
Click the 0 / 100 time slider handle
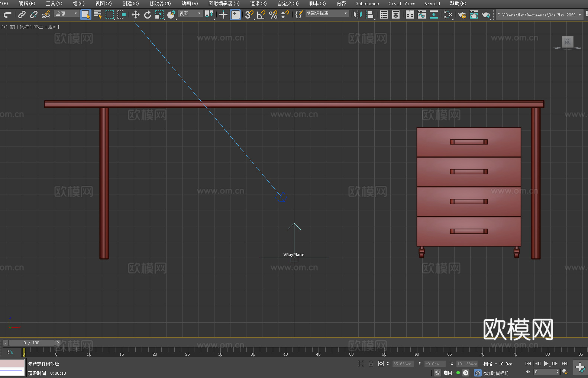32,343
